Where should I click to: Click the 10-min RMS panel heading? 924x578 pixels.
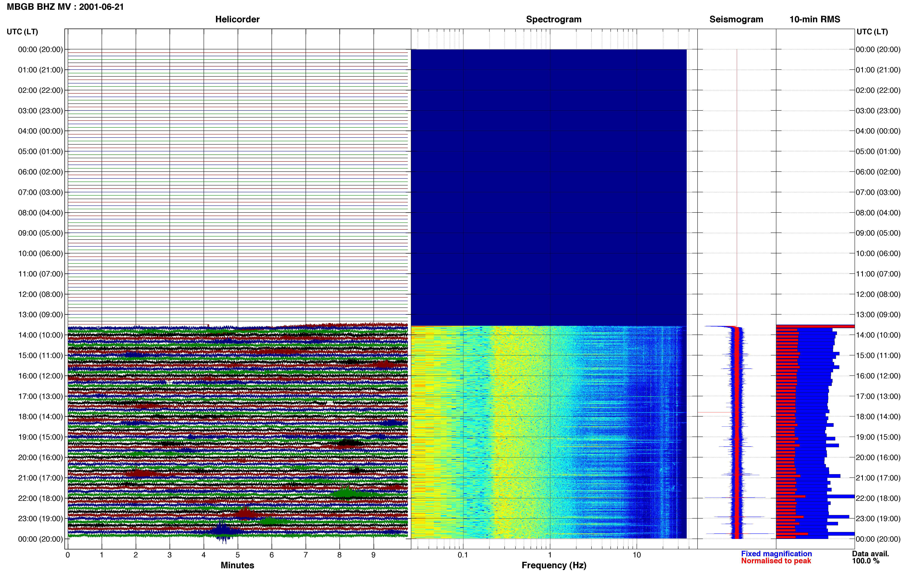[815, 19]
